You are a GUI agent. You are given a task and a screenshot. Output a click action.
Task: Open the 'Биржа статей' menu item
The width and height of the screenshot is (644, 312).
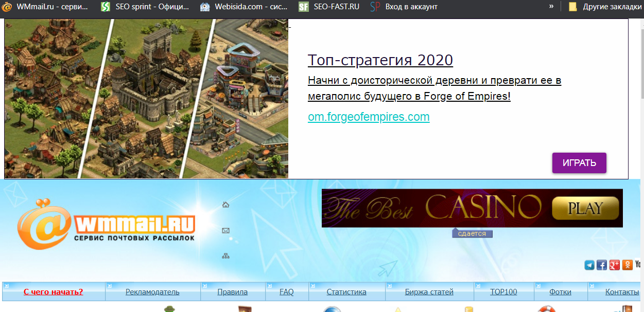[x=429, y=292]
